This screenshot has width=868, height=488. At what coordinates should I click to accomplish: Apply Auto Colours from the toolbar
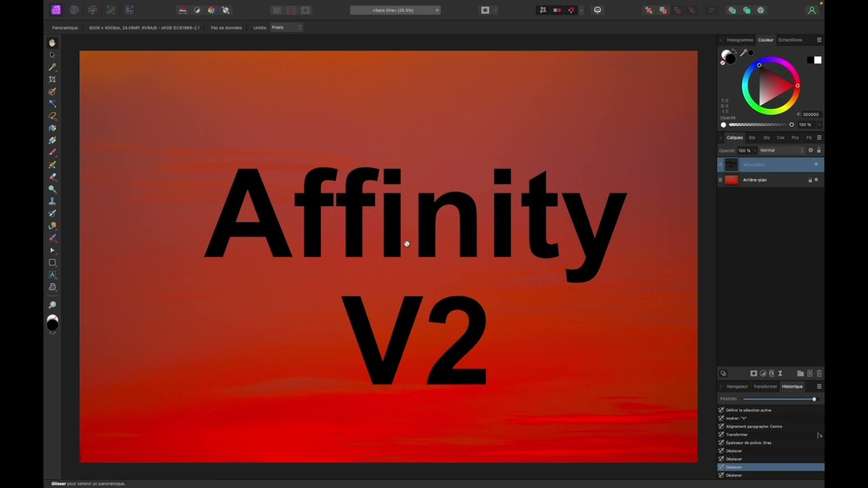211,10
